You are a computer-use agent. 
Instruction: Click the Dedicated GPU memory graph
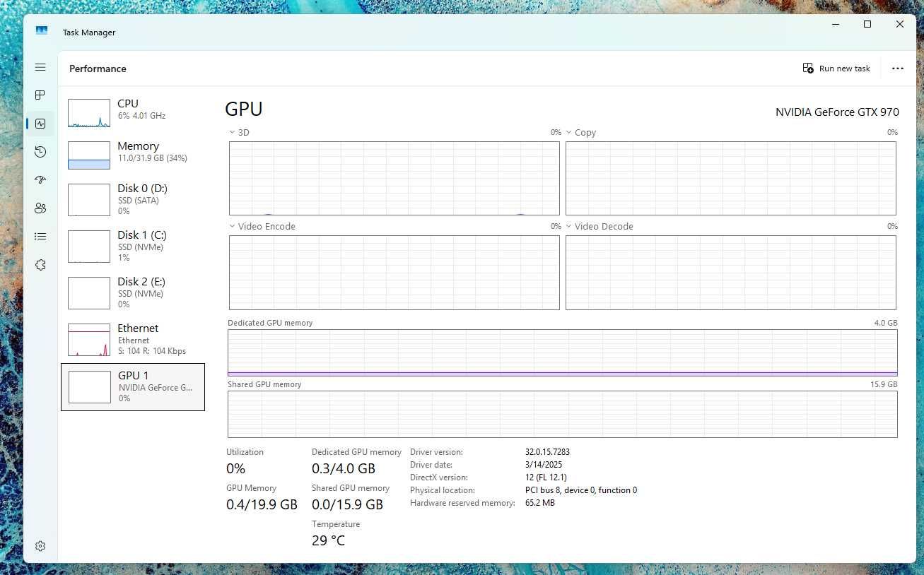tap(563, 352)
